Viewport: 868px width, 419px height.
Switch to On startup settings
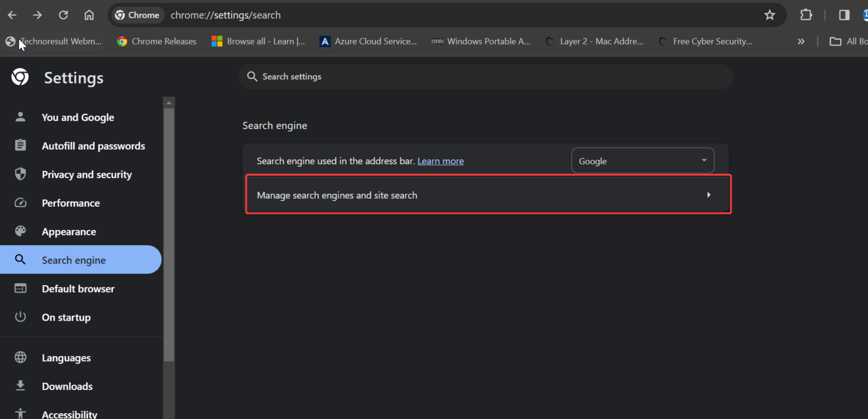coord(66,317)
